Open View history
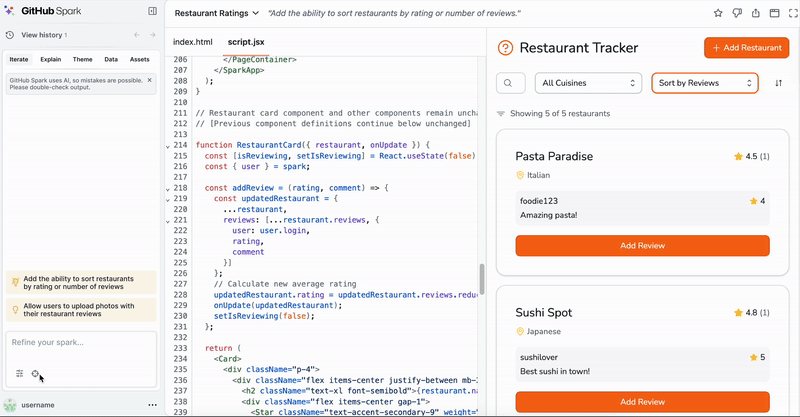Screen dimensions: 800x417 click(x=41, y=35)
